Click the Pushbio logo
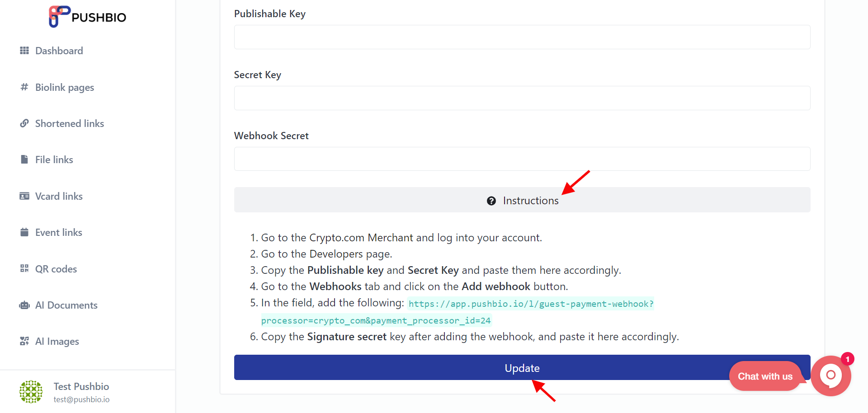This screenshot has height=413, width=868. click(x=87, y=17)
